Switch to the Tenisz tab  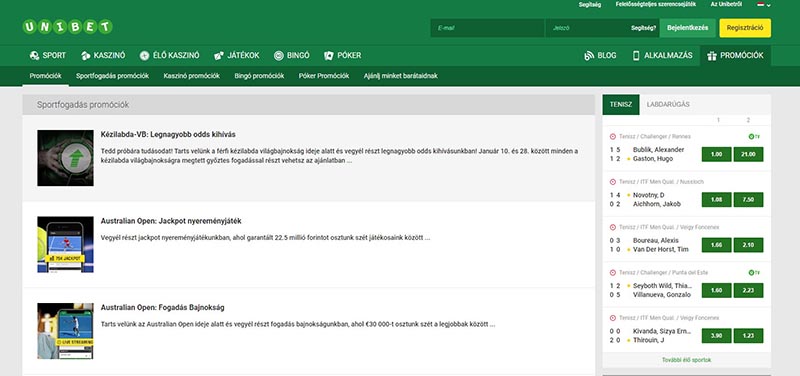click(x=621, y=105)
